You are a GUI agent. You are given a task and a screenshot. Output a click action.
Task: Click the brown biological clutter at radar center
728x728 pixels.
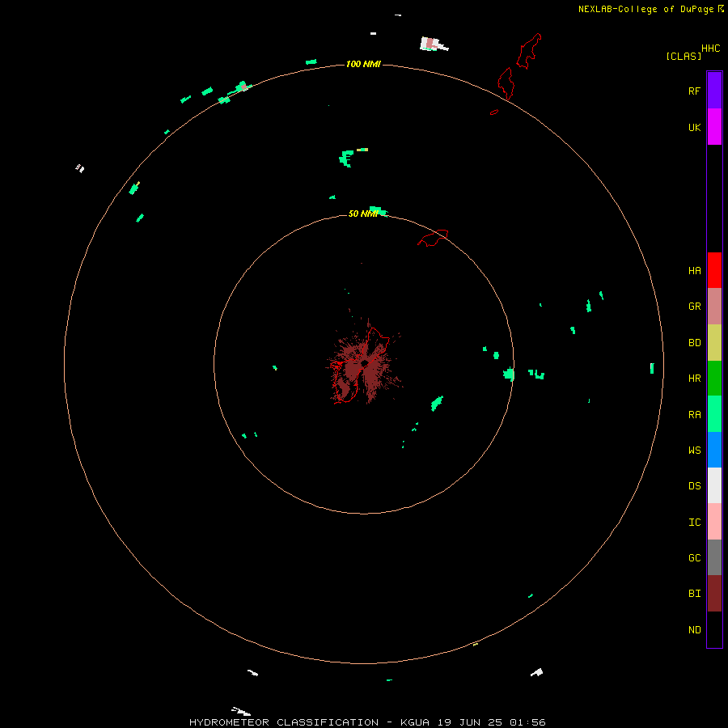pyautogui.click(x=363, y=365)
